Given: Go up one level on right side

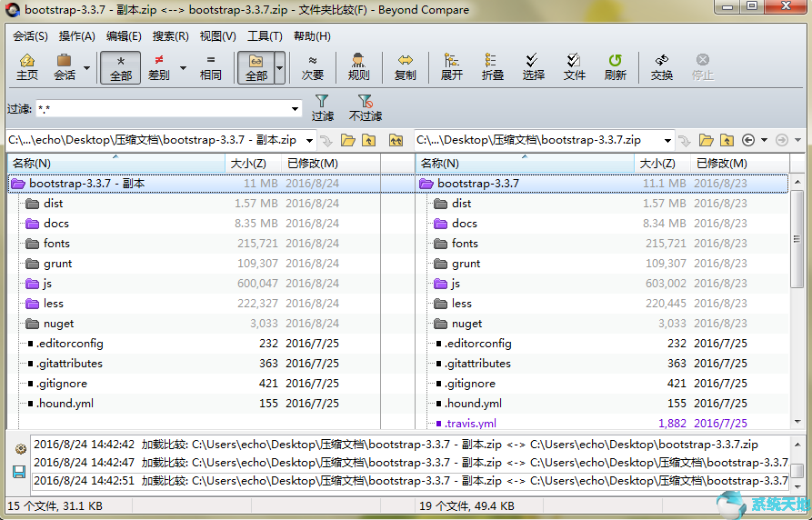Looking at the screenshot, I should point(727,140).
